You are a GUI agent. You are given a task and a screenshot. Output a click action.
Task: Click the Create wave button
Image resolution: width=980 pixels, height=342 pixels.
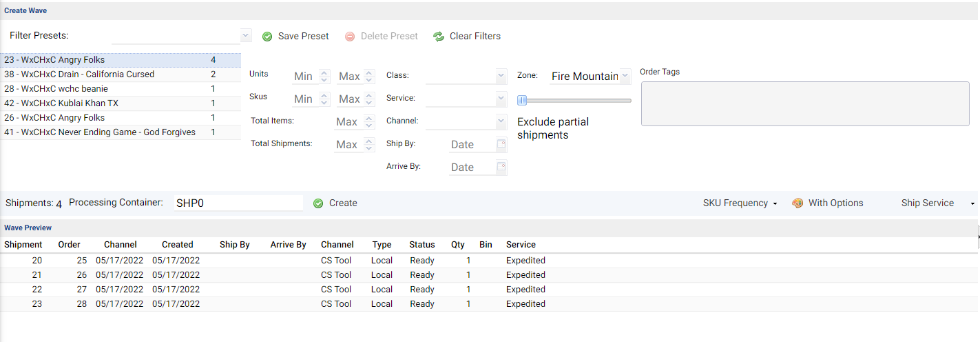click(335, 203)
